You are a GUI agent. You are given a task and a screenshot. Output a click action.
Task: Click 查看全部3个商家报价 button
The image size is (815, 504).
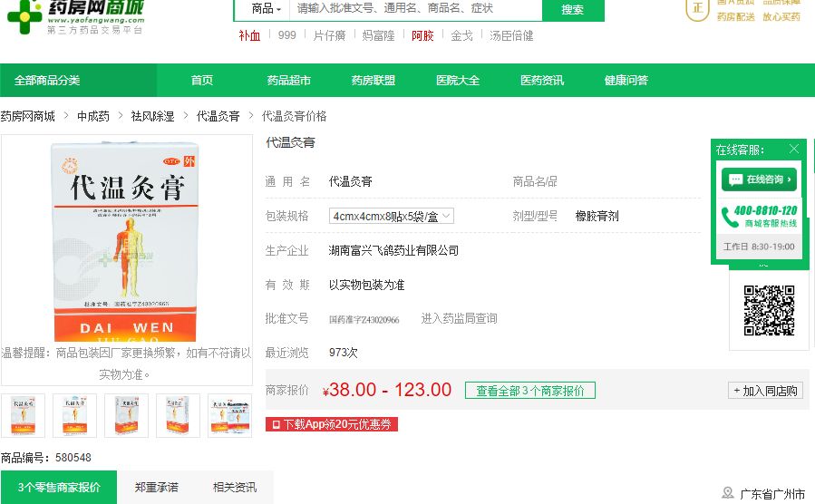[x=530, y=391]
